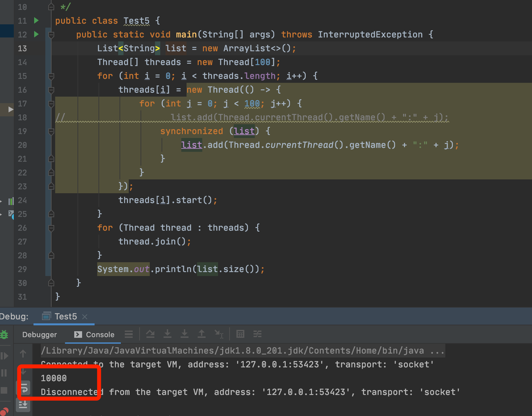The width and height of the screenshot is (532, 416).
Task: Step Over in debugger toolbar
Action: click(150, 334)
